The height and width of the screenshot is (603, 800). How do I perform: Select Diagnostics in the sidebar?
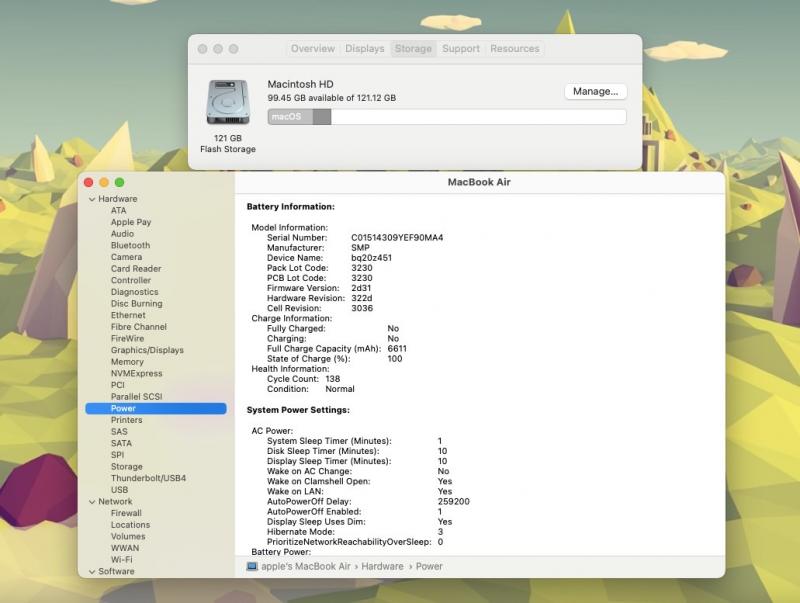(135, 292)
